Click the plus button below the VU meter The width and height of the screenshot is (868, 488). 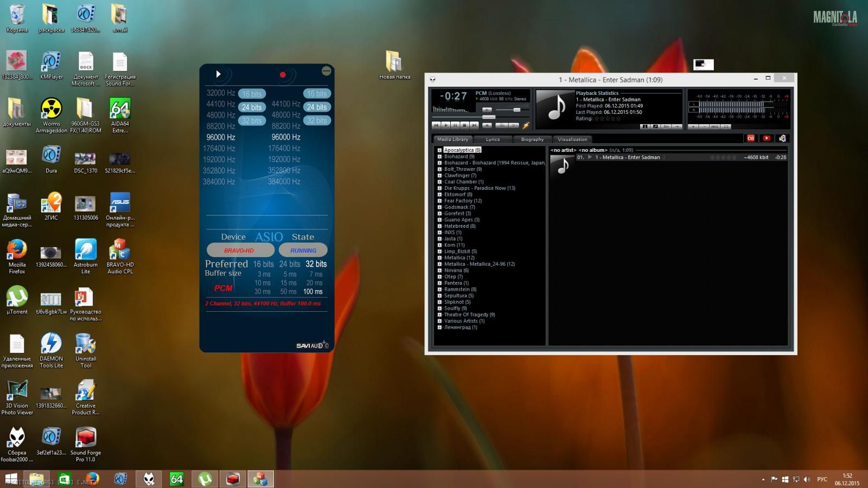[x=693, y=126]
